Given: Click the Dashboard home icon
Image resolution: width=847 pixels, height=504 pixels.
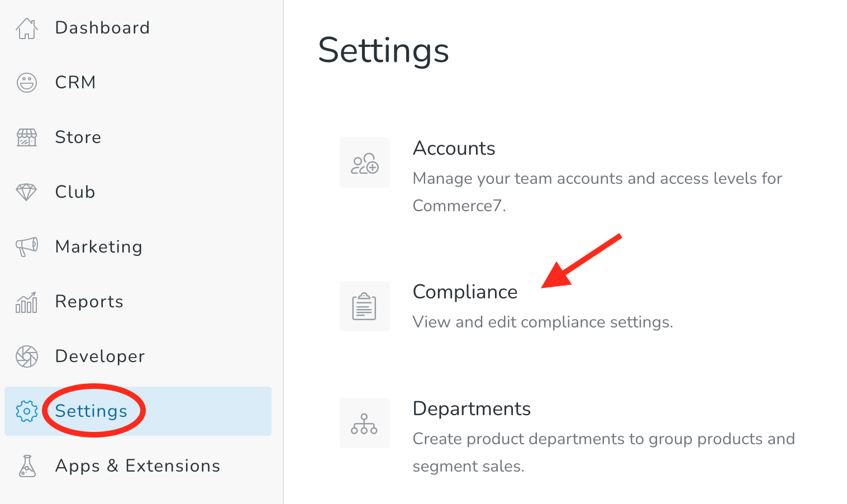Looking at the screenshot, I should pos(26,28).
